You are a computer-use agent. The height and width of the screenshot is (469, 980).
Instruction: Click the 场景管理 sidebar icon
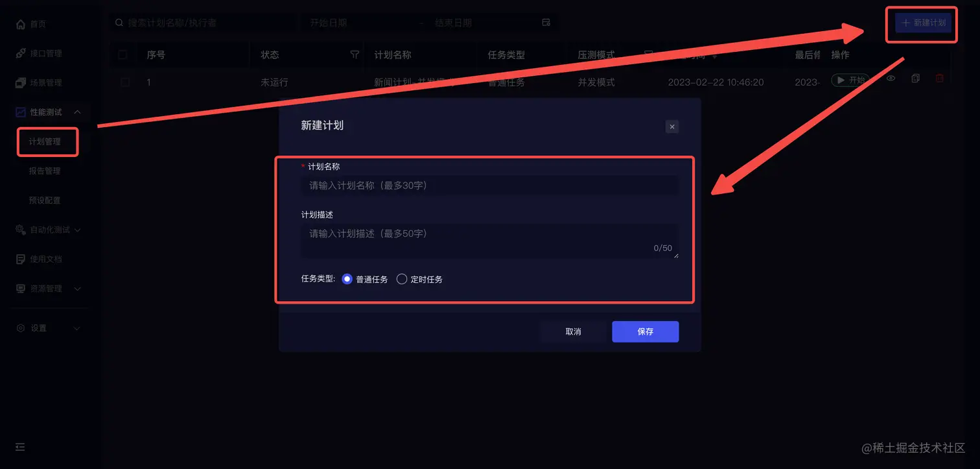pyautogui.click(x=21, y=82)
